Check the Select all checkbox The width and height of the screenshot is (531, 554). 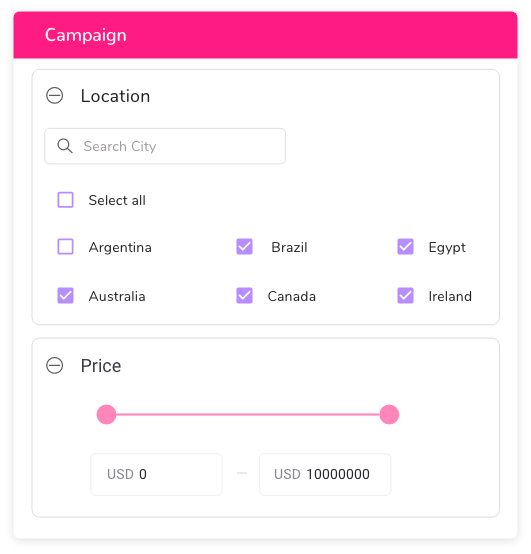tap(65, 200)
